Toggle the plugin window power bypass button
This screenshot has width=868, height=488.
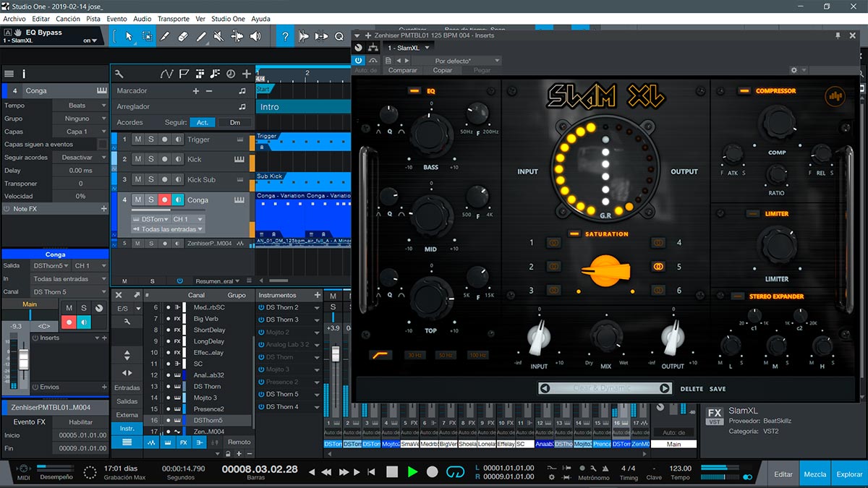[x=359, y=61]
